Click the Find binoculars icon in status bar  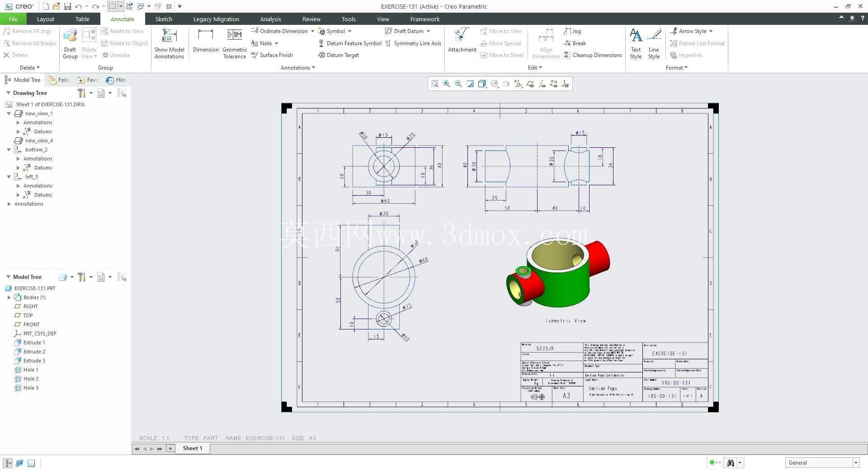(730, 462)
